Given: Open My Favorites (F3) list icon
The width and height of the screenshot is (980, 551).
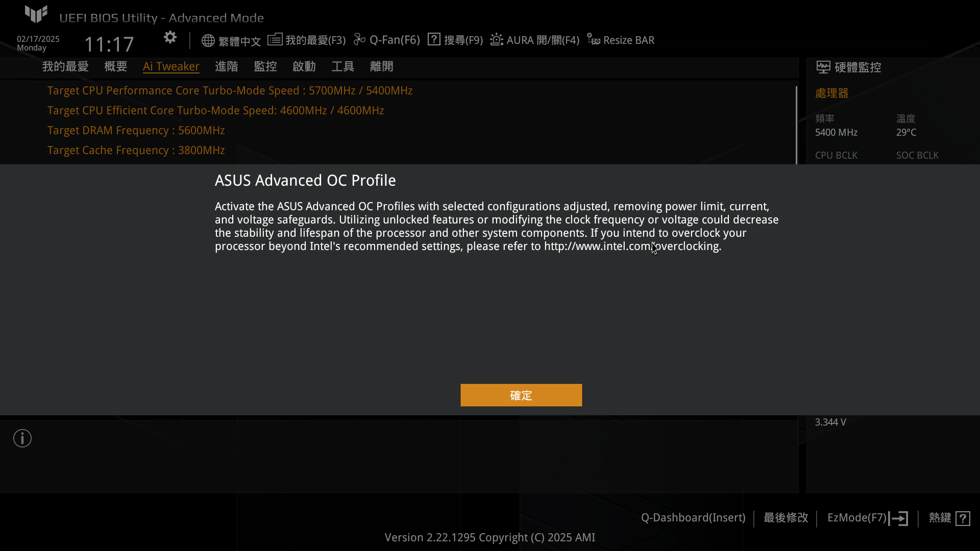Looking at the screenshot, I should [275, 39].
